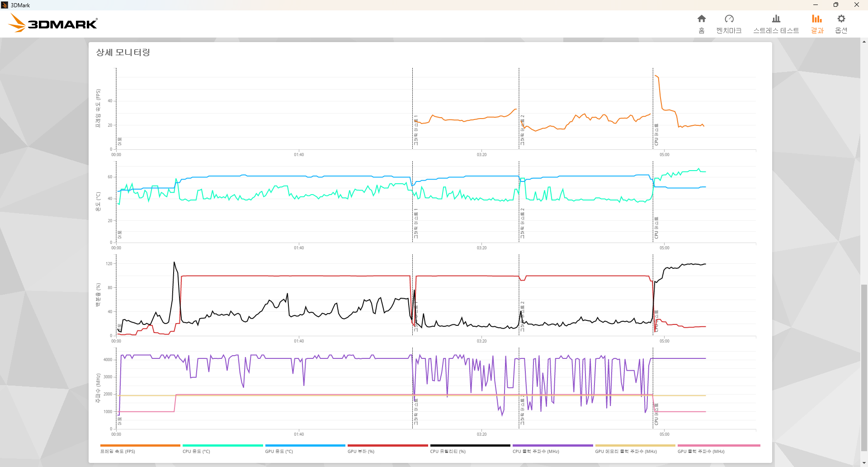Click CPU Test marker on FPS chart

(656, 135)
